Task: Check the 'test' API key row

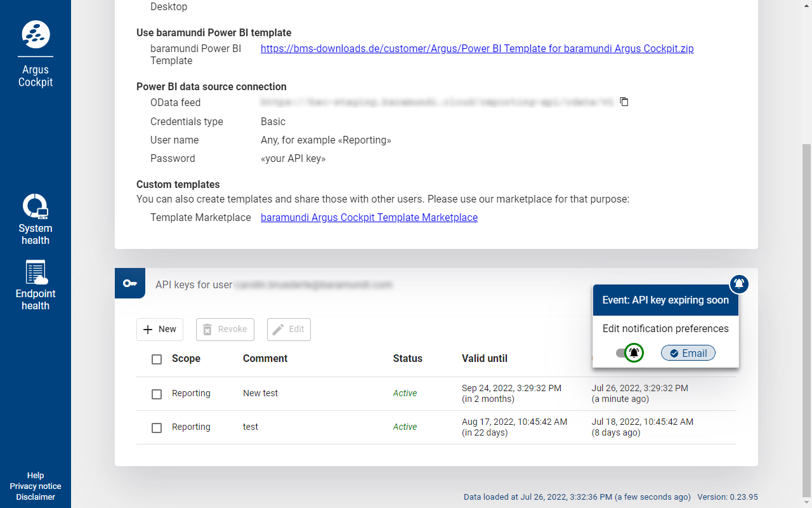Action: 157,428
